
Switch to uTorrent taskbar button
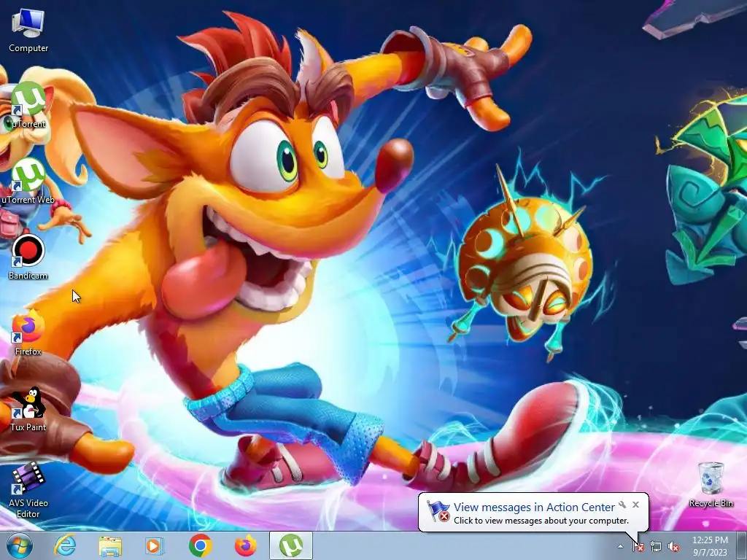tap(291, 545)
